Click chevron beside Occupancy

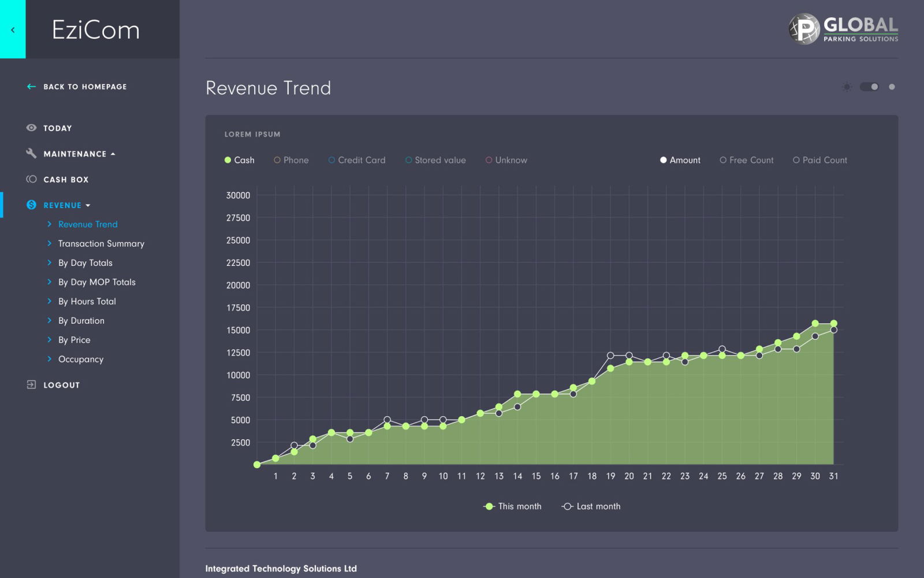[49, 359]
